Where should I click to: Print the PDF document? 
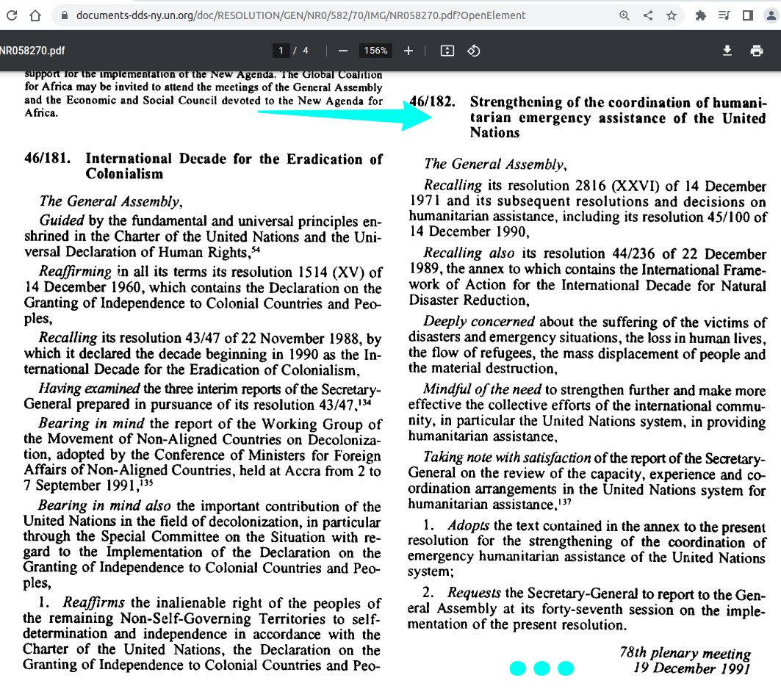757,50
